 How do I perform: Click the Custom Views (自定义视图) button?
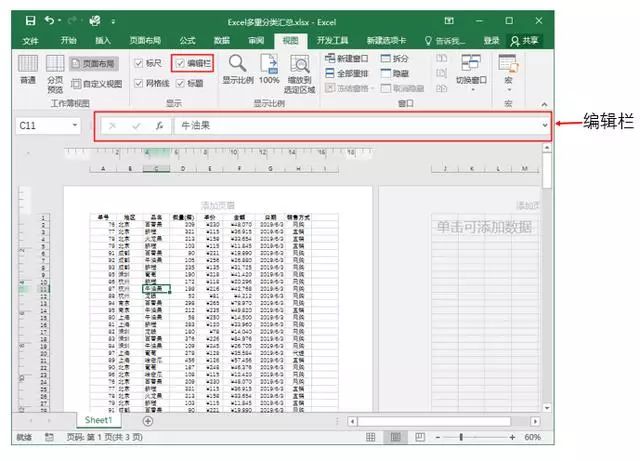pos(96,84)
